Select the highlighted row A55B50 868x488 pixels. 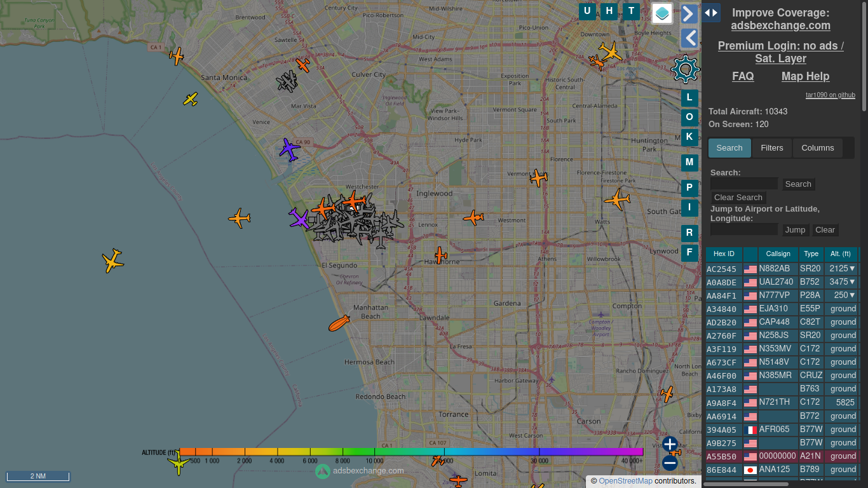pyautogui.click(x=782, y=456)
